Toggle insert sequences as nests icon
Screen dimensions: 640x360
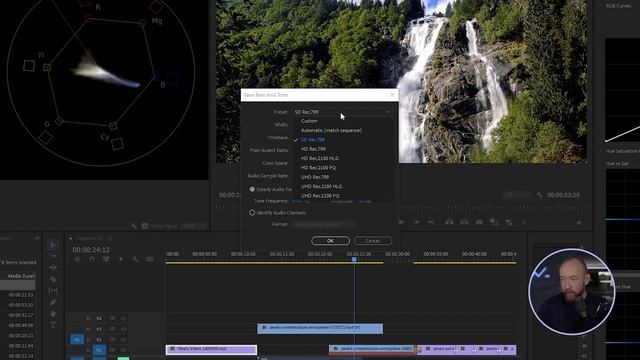coord(77,259)
